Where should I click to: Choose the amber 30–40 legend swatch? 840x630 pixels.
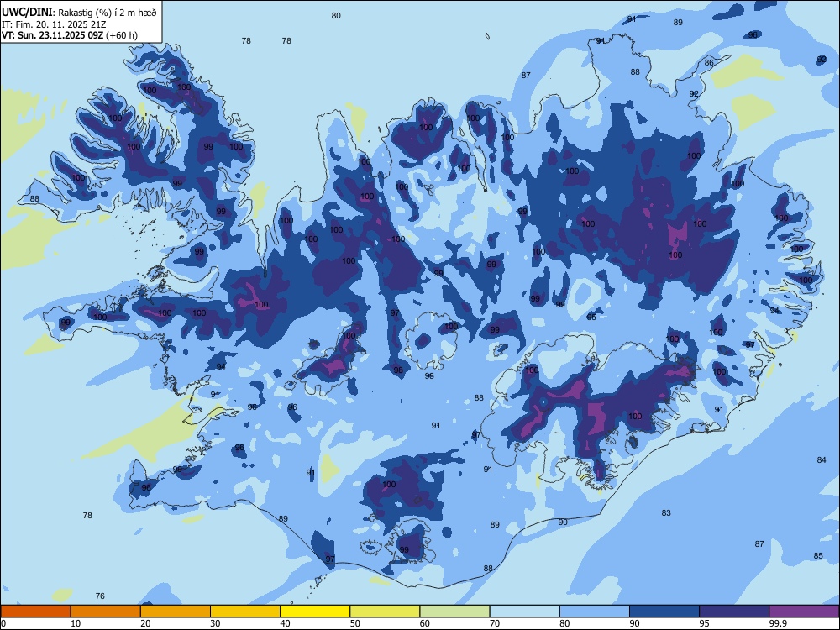[245, 612]
